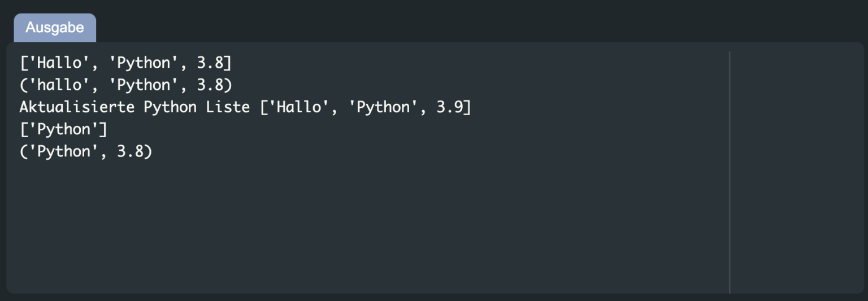Click the last output line ('Python', 3.8)
The width and height of the screenshot is (868, 301).
[x=86, y=152]
